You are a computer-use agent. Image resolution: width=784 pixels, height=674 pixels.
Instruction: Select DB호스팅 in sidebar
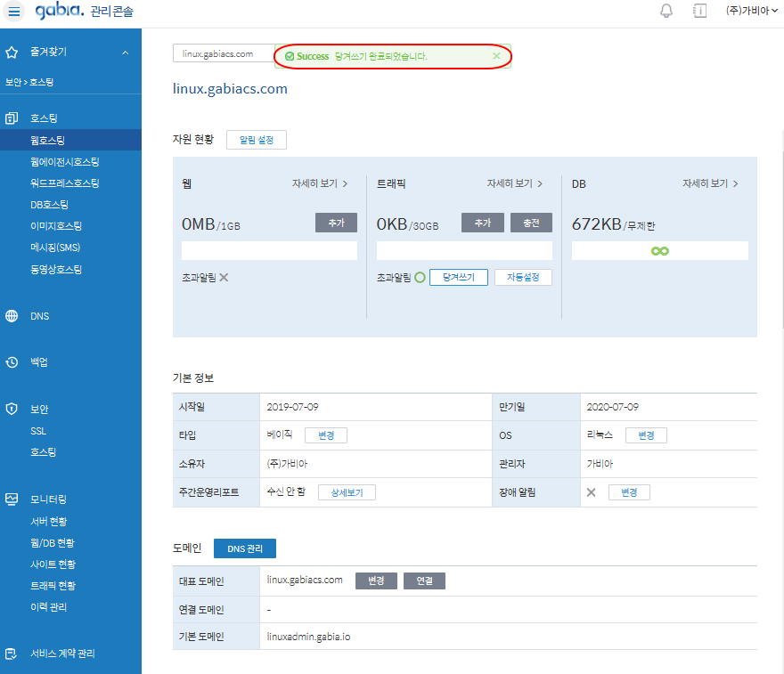50,205
